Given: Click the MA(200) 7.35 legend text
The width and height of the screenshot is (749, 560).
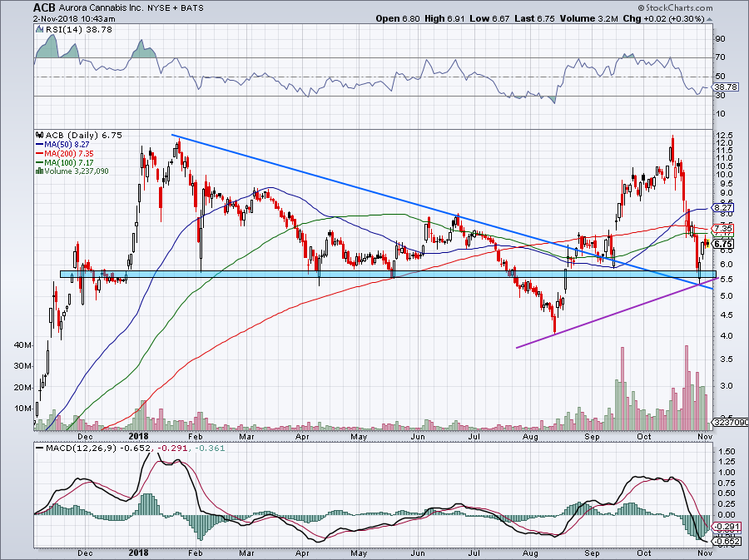Looking at the screenshot, I should click(x=69, y=153).
